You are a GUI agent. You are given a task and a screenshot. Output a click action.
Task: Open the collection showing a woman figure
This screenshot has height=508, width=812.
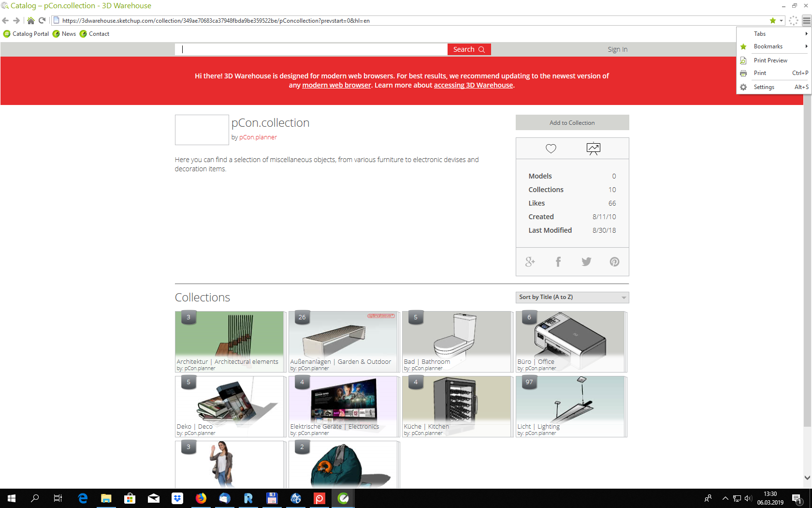229,464
